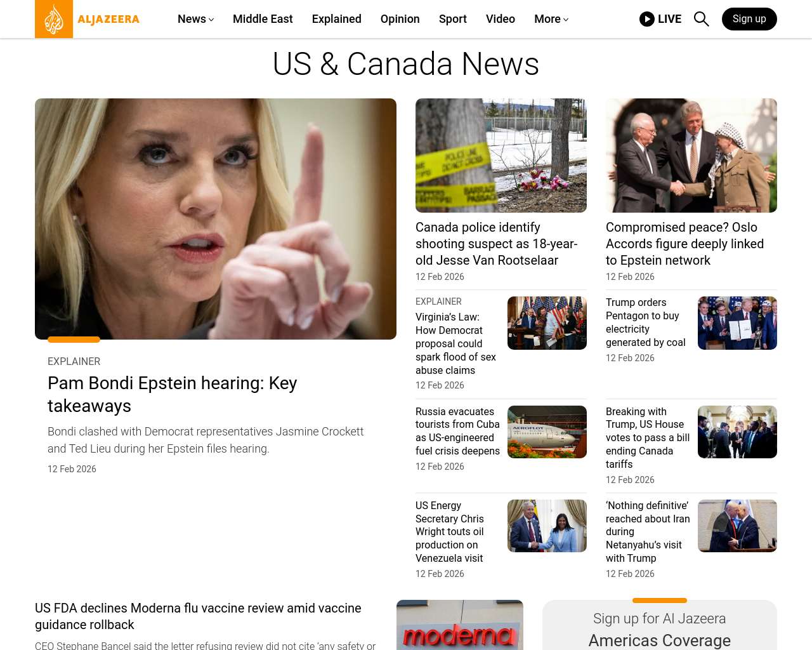Viewport: 812px width, 650px height.
Task: Click the Venezuela visit handshake thumbnail
Action: point(547,526)
